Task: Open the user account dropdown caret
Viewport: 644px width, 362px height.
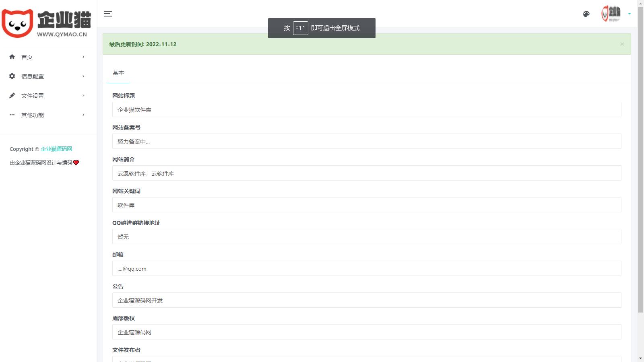Action: coord(630,14)
